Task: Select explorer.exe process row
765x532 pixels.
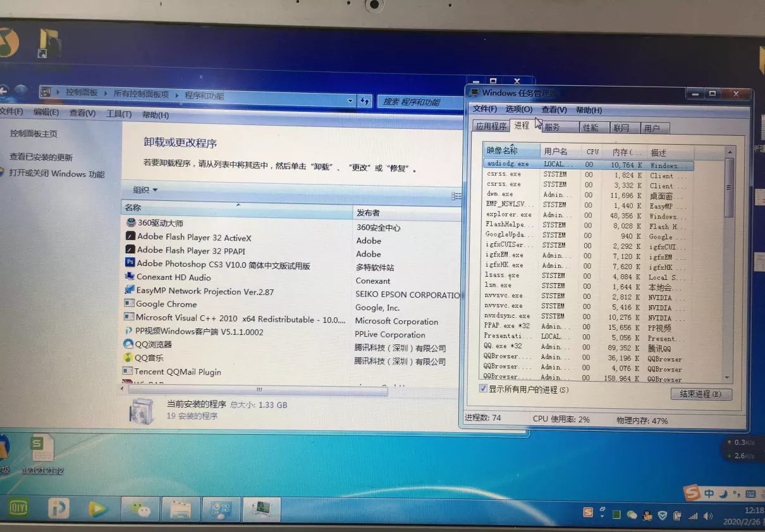Action: tap(588, 215)
